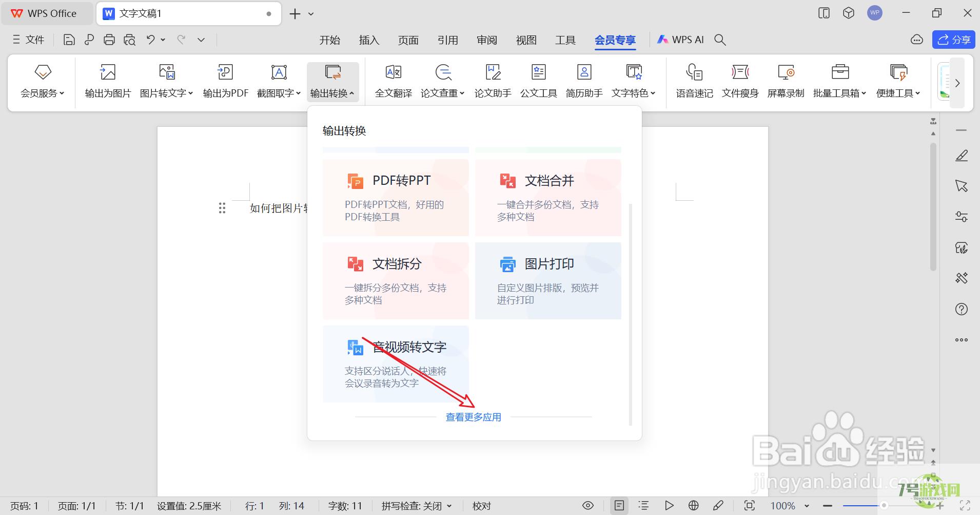Choose PDF转PPT card

tap(396, 198)
